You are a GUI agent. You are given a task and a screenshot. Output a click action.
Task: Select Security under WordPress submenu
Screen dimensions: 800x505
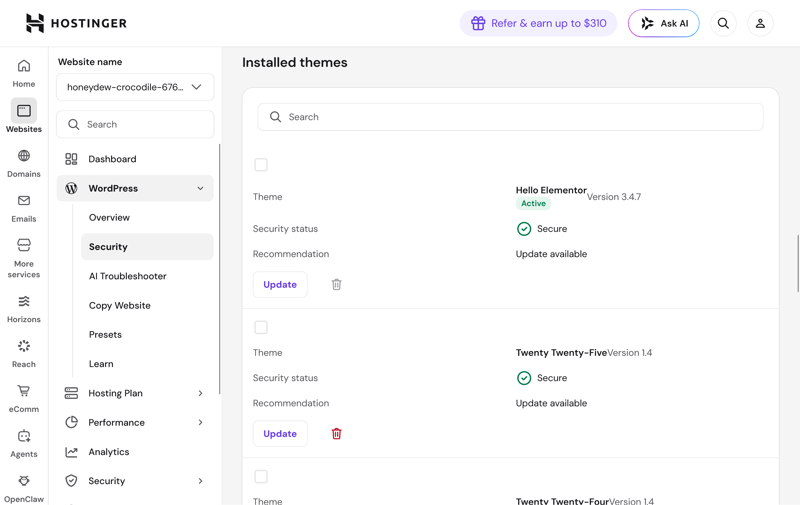[147, 247]
